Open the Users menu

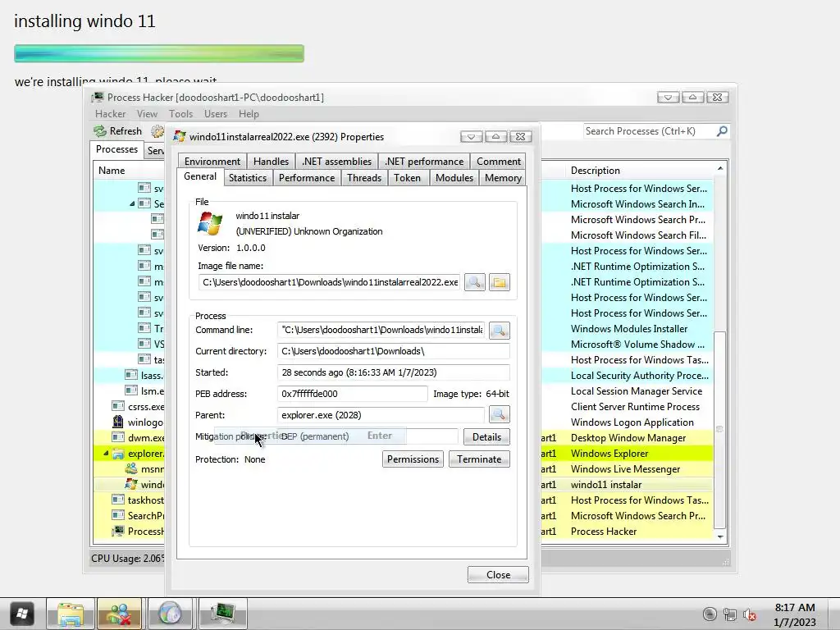216,113
